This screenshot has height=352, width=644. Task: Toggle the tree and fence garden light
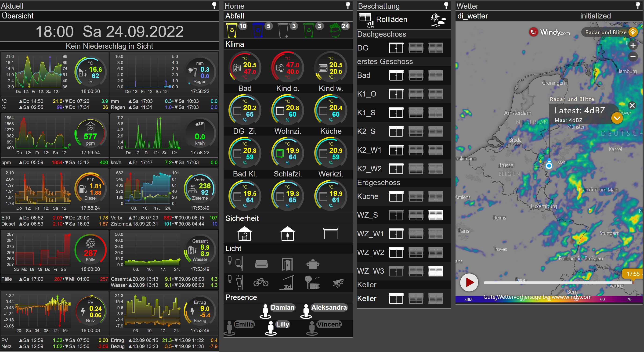[312, 282]
